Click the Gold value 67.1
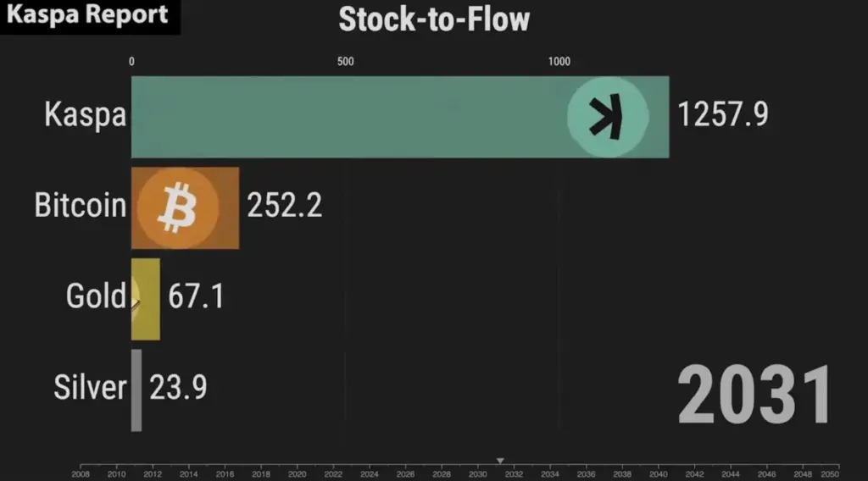The image size is (868, 481). click(x=196, y=297)
